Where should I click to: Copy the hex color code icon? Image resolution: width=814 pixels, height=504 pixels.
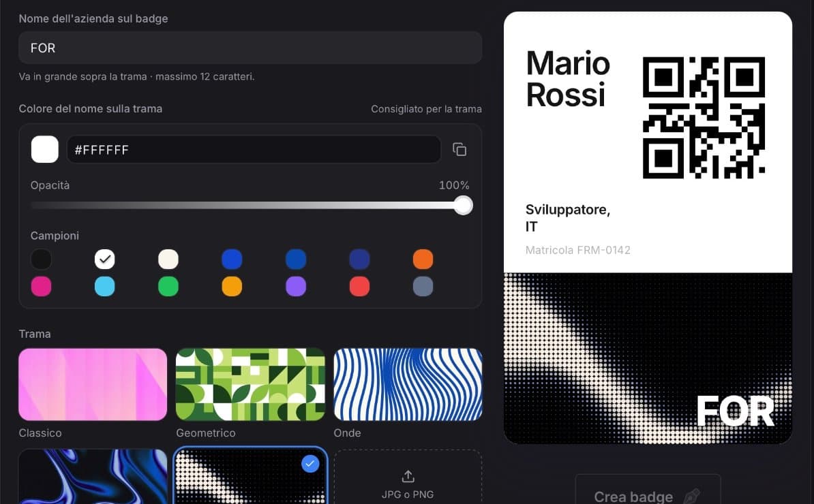[x=459, y=149]
